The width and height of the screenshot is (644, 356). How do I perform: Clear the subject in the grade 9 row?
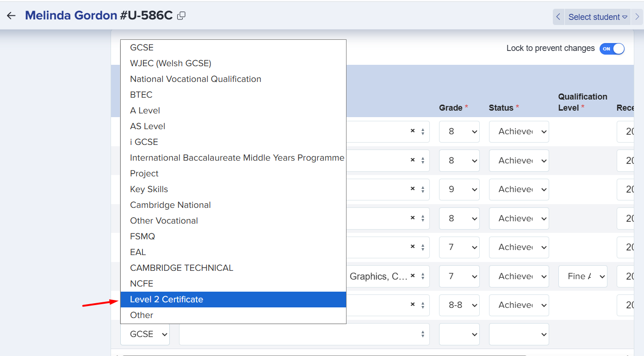tap(412, 189)
